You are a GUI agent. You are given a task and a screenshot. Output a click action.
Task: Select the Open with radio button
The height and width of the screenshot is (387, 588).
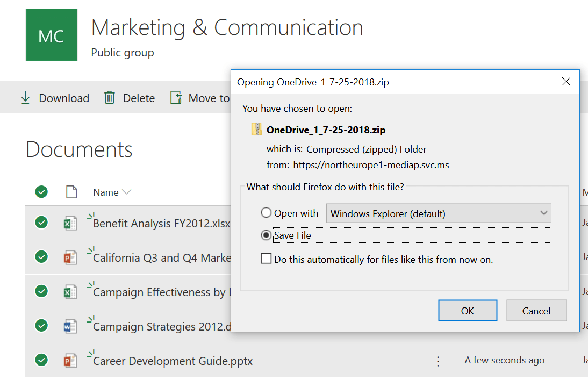tap(266, 213)
